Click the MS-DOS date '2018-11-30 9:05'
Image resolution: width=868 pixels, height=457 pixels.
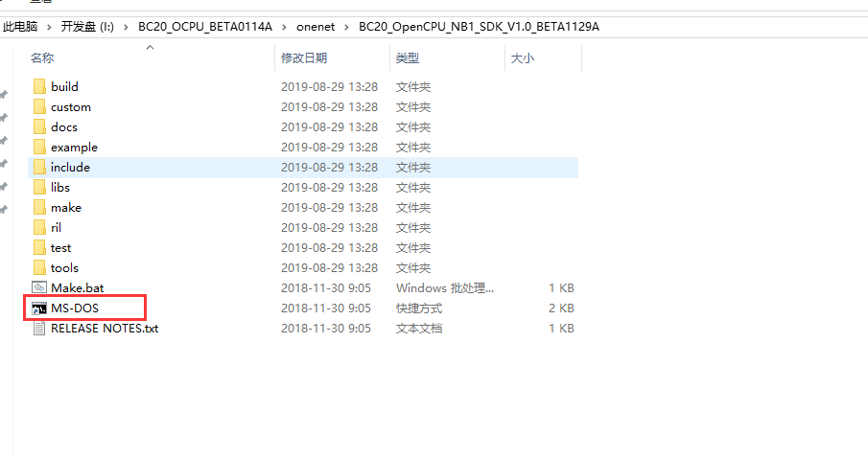point(326,308)
